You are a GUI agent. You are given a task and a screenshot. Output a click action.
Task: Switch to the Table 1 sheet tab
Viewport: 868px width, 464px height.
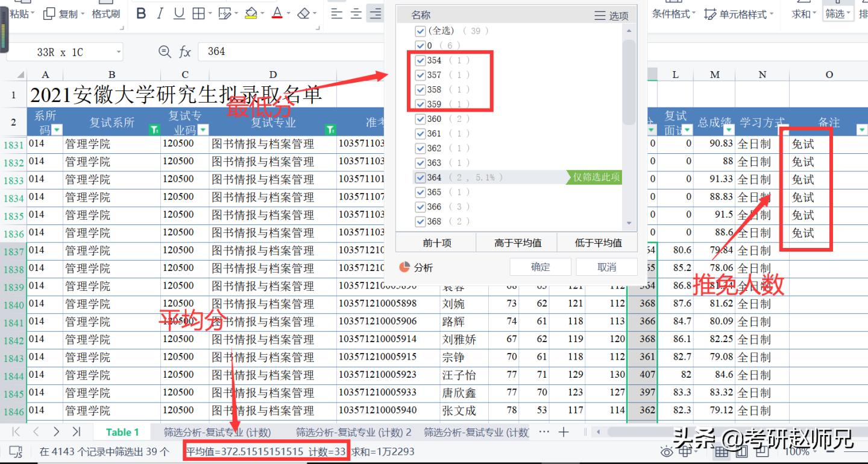point(122,432)
